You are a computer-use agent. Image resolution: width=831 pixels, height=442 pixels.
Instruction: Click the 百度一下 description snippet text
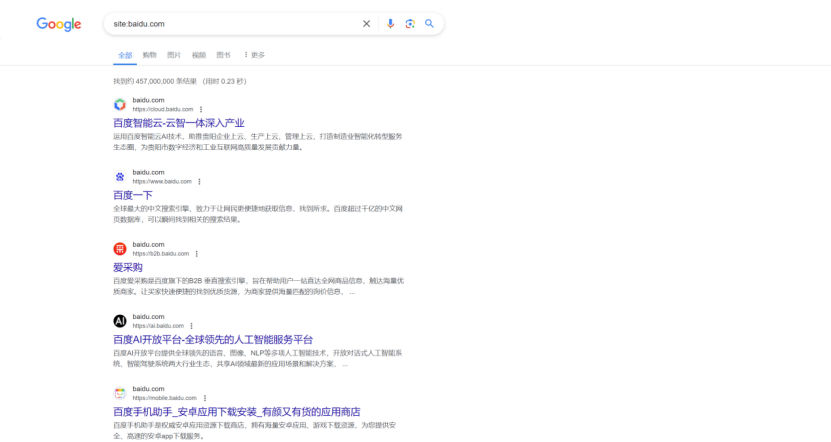point(258,214)
